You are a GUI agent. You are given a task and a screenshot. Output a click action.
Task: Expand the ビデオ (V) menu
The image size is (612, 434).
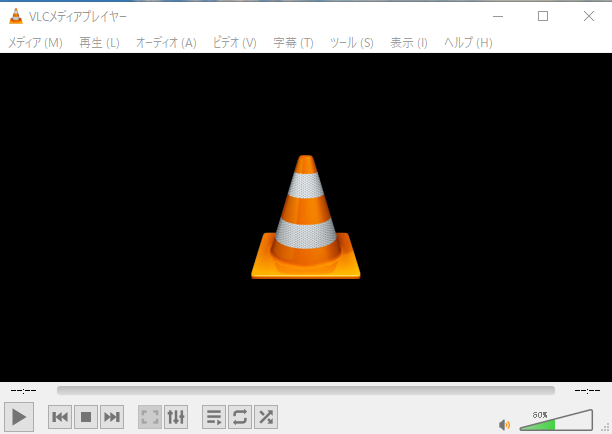point(234,43)
